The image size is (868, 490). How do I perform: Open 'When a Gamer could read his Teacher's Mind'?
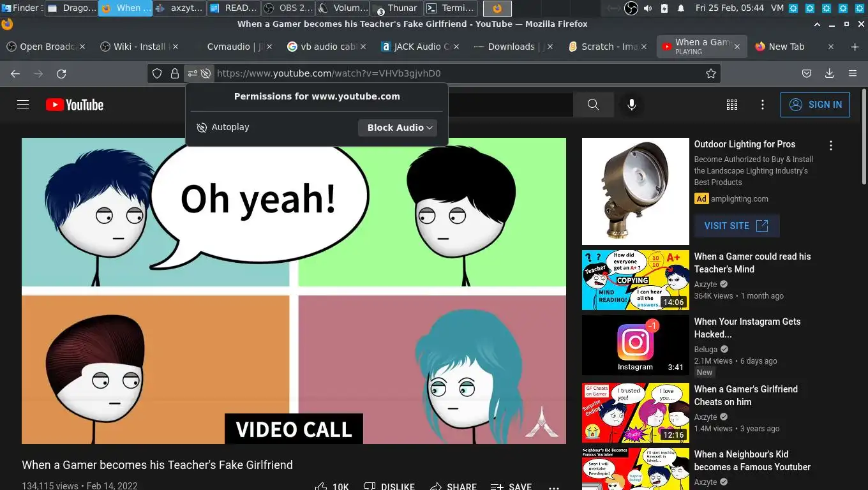pos(752,263)
